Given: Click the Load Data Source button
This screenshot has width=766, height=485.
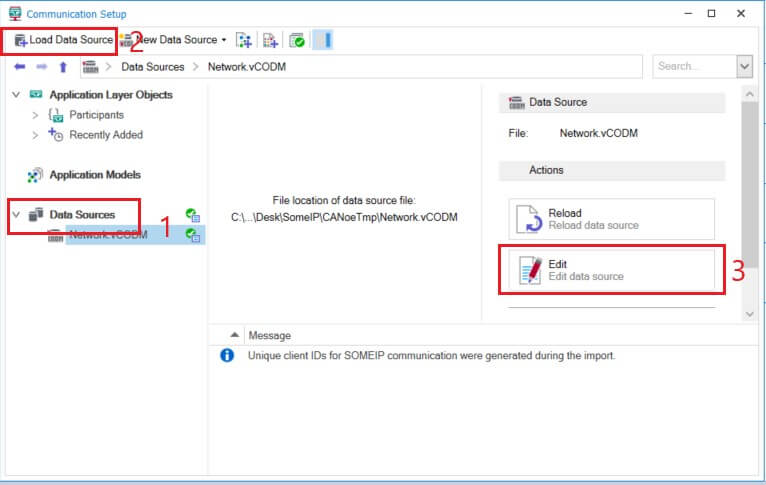Looking at the screenshot, I should pos(63,40).
